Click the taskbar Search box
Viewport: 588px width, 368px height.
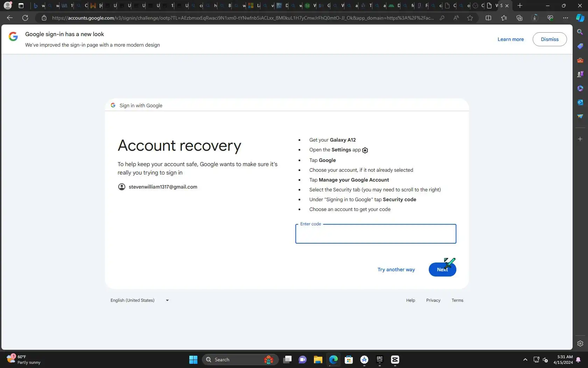[240, 360]
